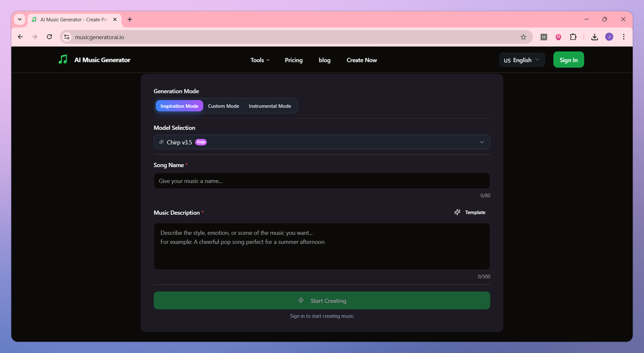Click 'Sign in to start creating music' text
The height and width of the screenshot is (353, 644).
point(322,316)
